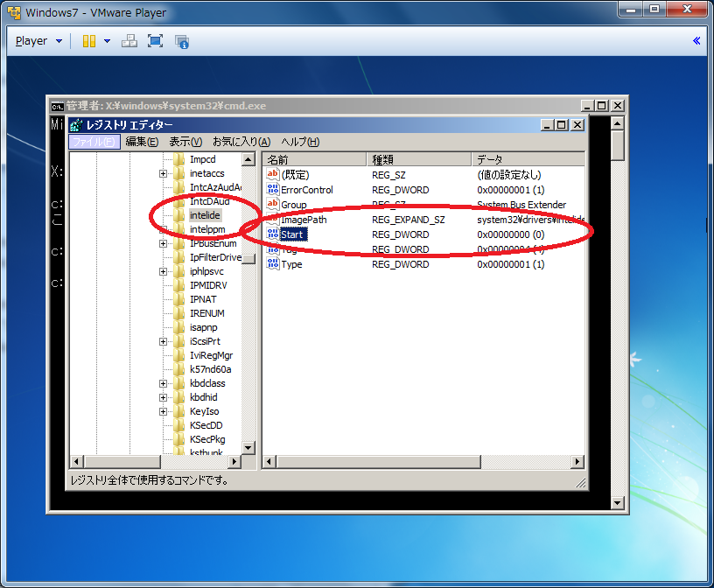Expand the KeyIso tree node

point(163,412)
